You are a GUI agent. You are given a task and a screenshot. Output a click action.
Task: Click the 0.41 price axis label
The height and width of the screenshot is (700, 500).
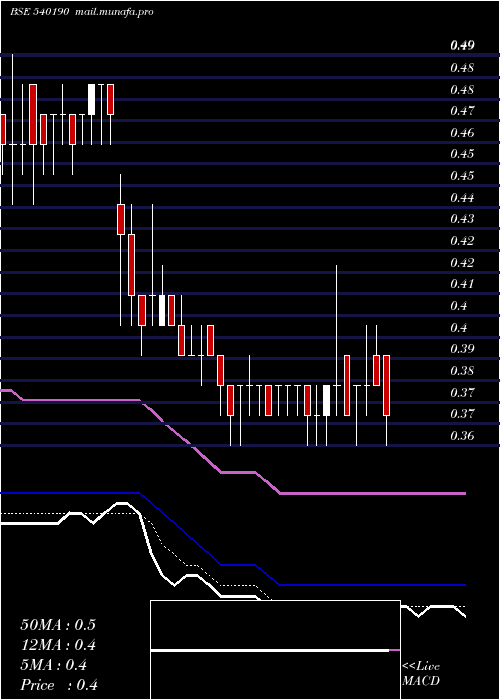pos(462,283)
